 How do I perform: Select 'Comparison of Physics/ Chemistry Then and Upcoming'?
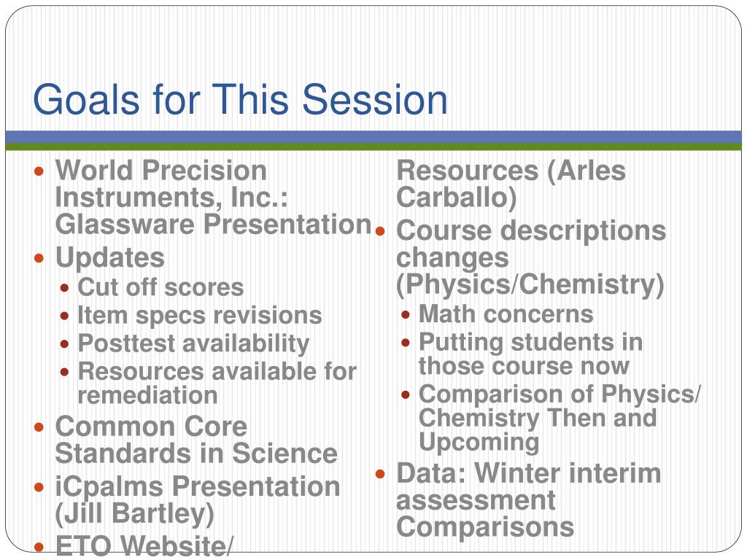tap(560, 418)
